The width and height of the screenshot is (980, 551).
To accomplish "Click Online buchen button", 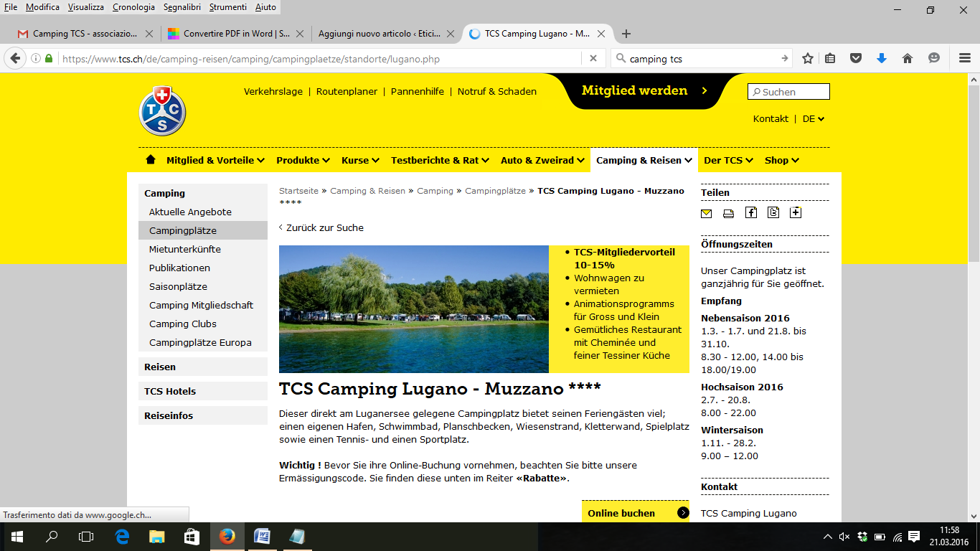I will (636, 512).
